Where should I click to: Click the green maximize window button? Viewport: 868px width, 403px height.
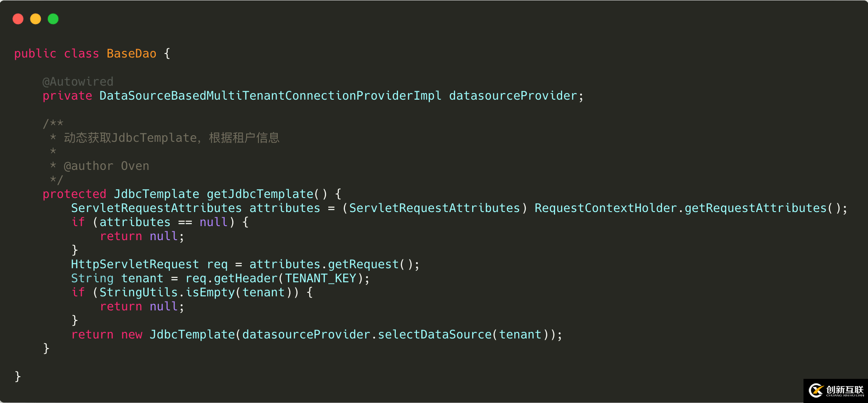pyautogui.click(x=53, y=19)
